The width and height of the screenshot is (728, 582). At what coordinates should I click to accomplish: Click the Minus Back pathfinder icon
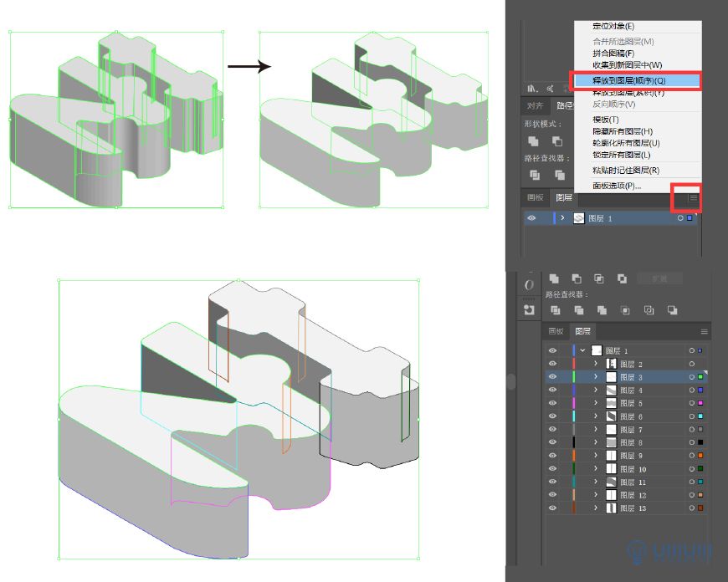(x=673, y=310)
